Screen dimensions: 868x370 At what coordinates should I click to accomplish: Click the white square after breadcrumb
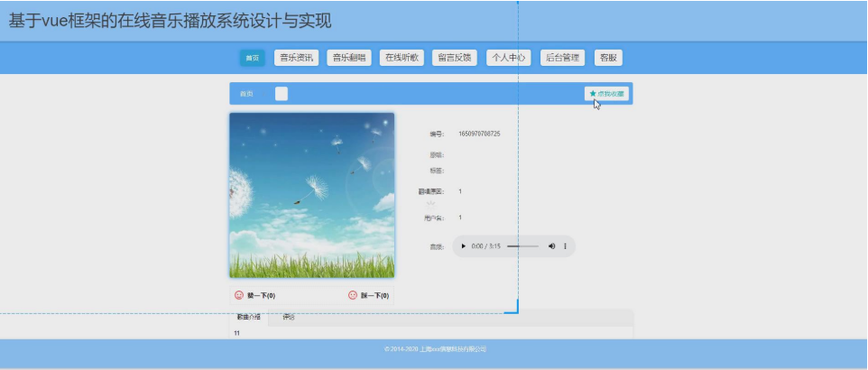pyautogui.click(x=282, y=94)
